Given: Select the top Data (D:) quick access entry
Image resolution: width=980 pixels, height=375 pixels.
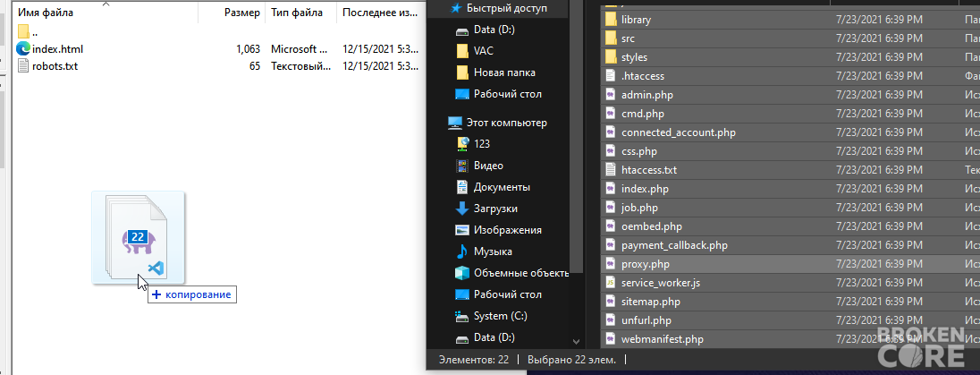Looking at the screenshot, I should 494,30.
